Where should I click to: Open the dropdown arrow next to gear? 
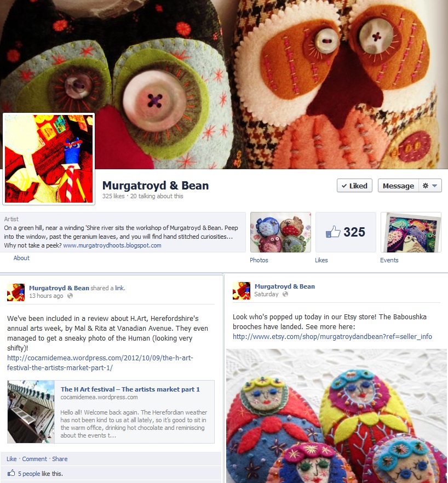(x=435, y=186)
